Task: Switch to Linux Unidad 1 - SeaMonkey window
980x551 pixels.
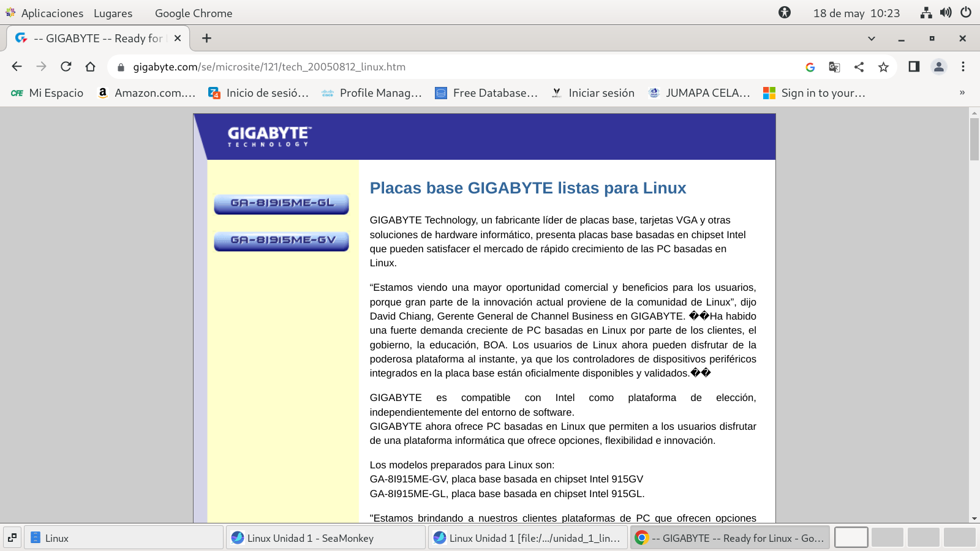Action: (x=325, y=538)
